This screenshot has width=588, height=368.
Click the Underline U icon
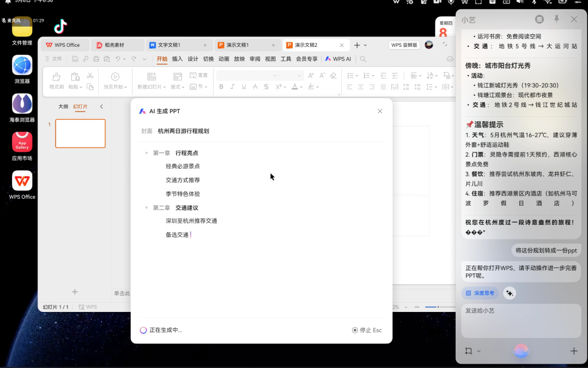pos(244,87)
